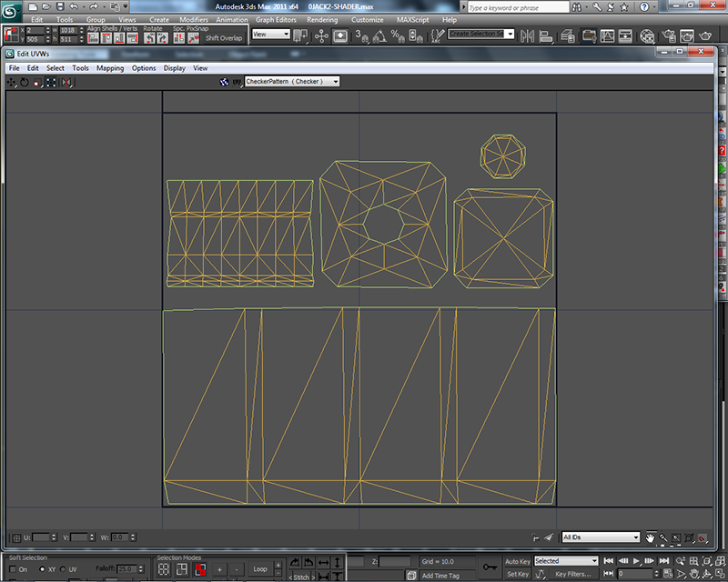
Task: Open the CheckerPattern texture dropdown
Action: point(332,81)
